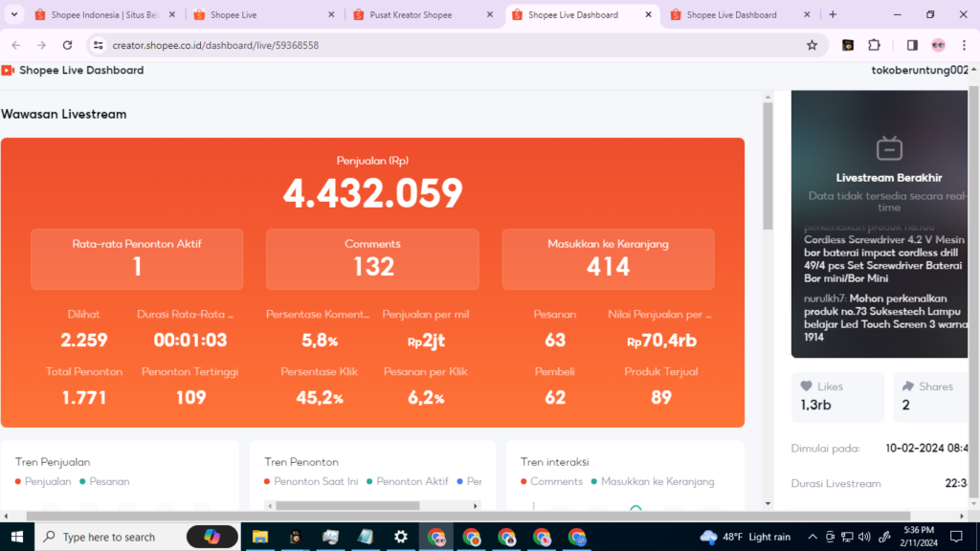Screen dimensions: 980x551
Task: Toggle Penjualan series in Tren Penjualan
Action: 42,482
